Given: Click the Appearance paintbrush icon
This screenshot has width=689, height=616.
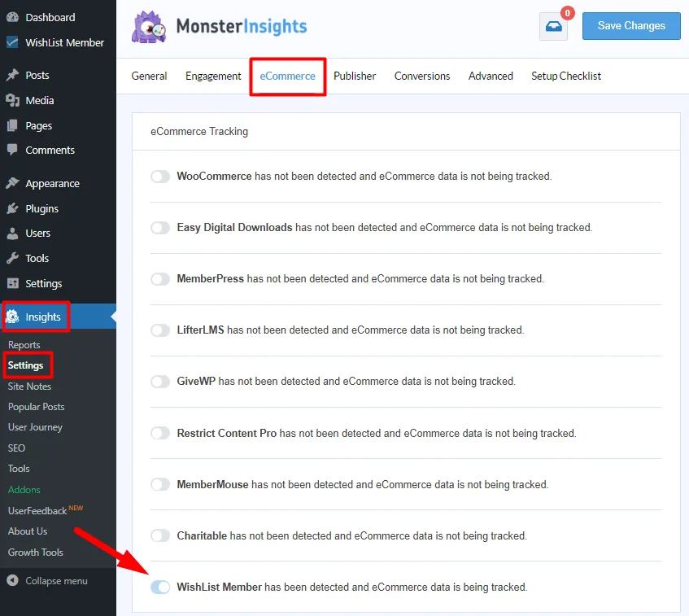Looking at the screenshot, I should tap(12, 184).
